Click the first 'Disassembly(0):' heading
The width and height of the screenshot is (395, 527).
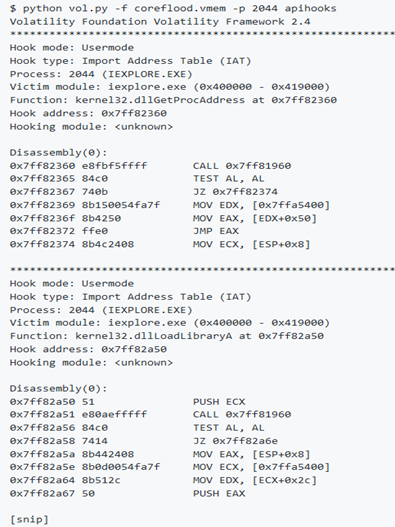58,153
